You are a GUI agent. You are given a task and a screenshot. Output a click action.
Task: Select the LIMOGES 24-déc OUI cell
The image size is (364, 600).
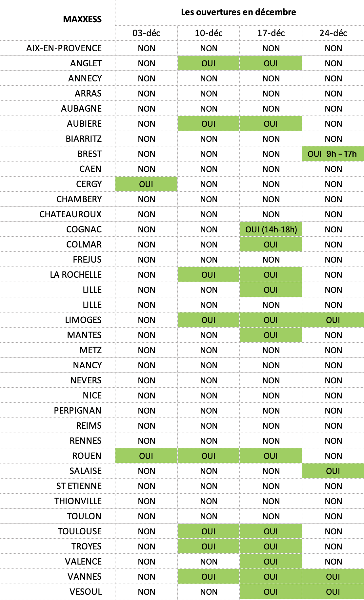[333, 320]
